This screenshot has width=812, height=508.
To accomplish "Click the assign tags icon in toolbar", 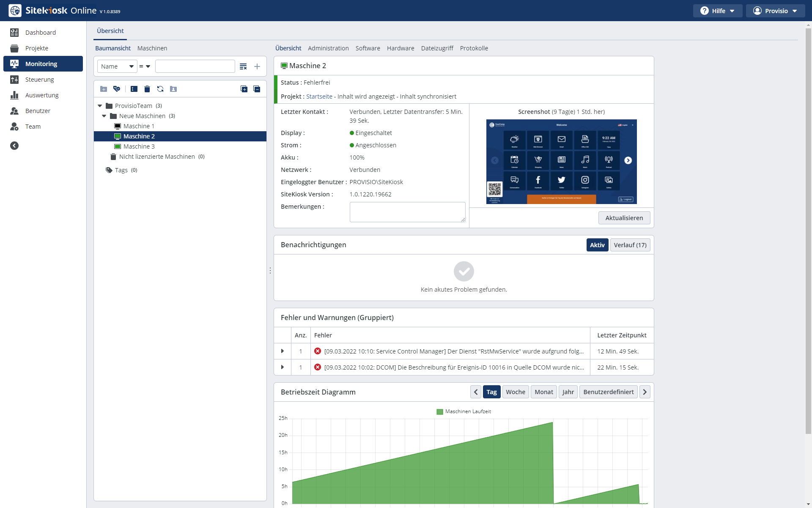I will click(x=117, y=89).
